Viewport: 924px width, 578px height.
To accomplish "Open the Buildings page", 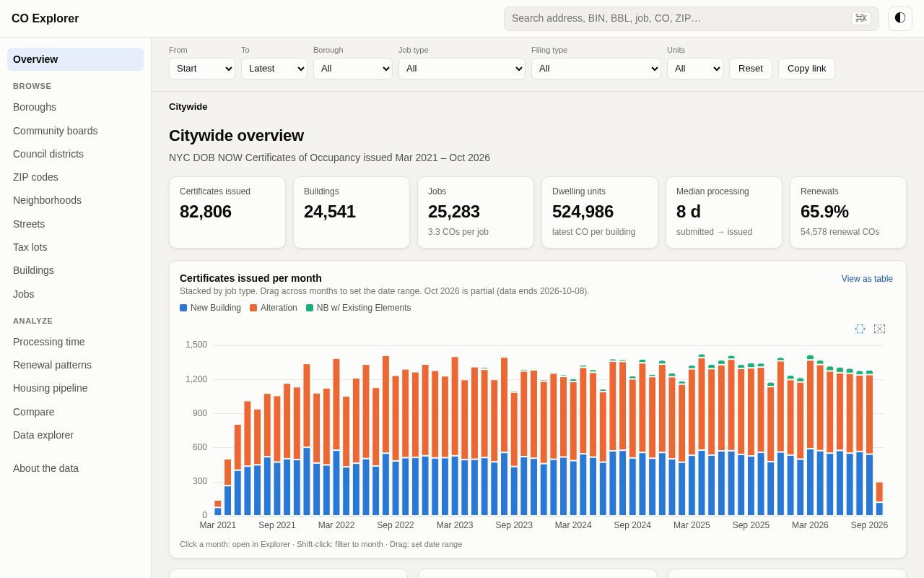I will pyautogui.click(x=75, y=270).
